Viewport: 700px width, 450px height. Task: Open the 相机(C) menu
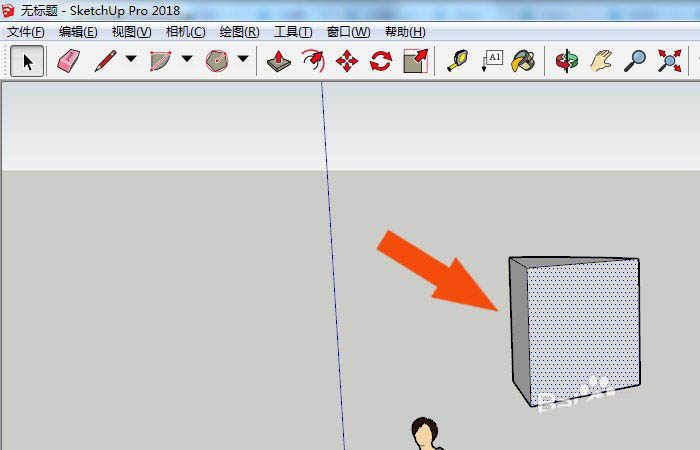click(x=186, y=32)
